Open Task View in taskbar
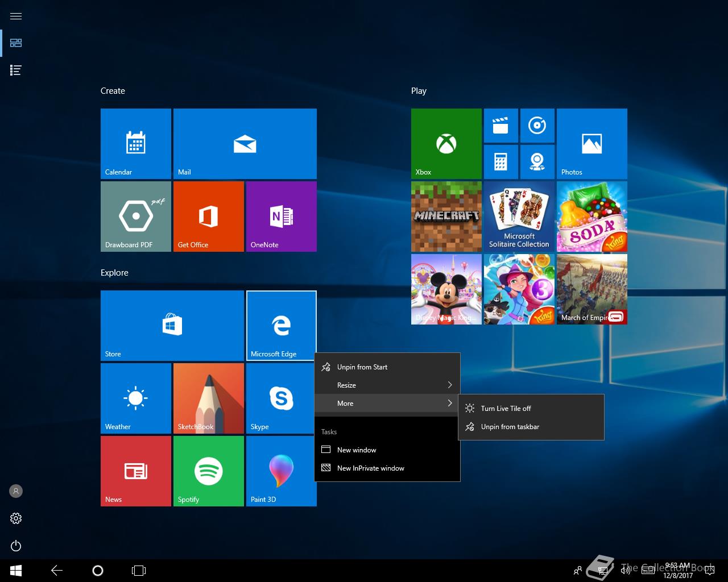This screenshot has height=582, width=728. 139,571
